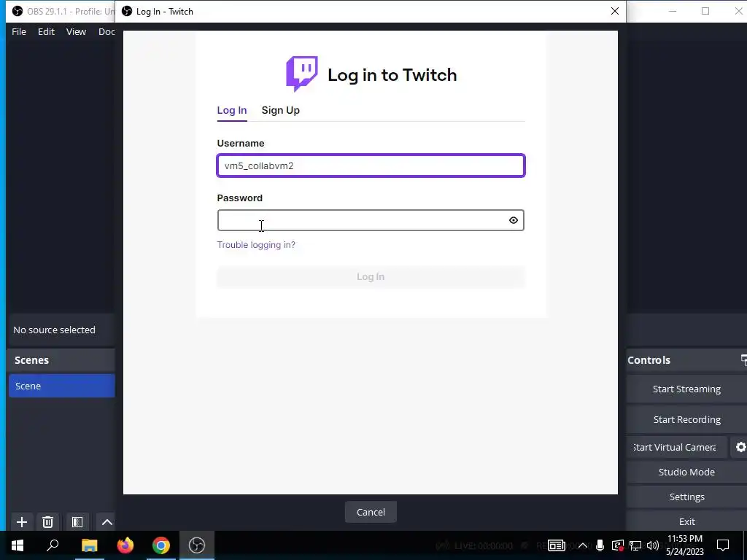The width and height of the screenshot is (747, 560).
Task: Add a new scene with plus icon
Action: [22, 522]
